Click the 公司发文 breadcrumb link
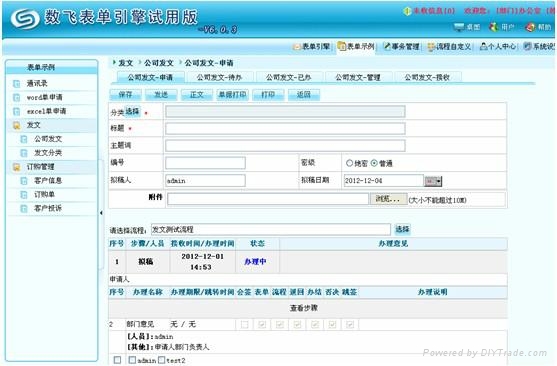 (158, 63)
